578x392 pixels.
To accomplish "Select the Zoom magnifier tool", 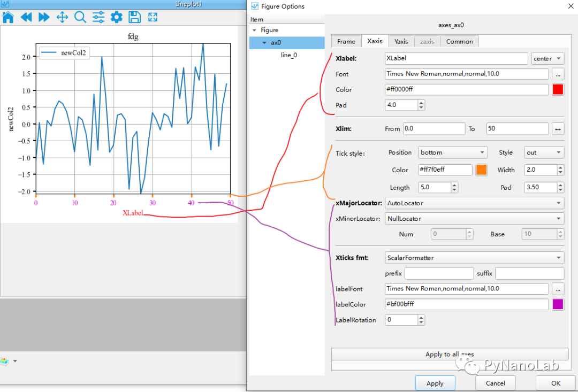I will pyautogui.click(x=80, y=17).
